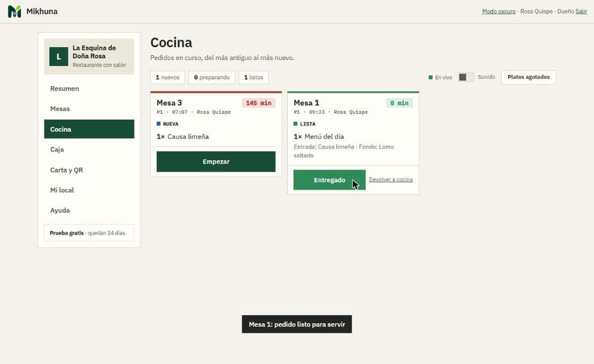Click the Cocina page heading
This screenshot has height=364, width=594.
pyautogui.click(x=171, y=43)
